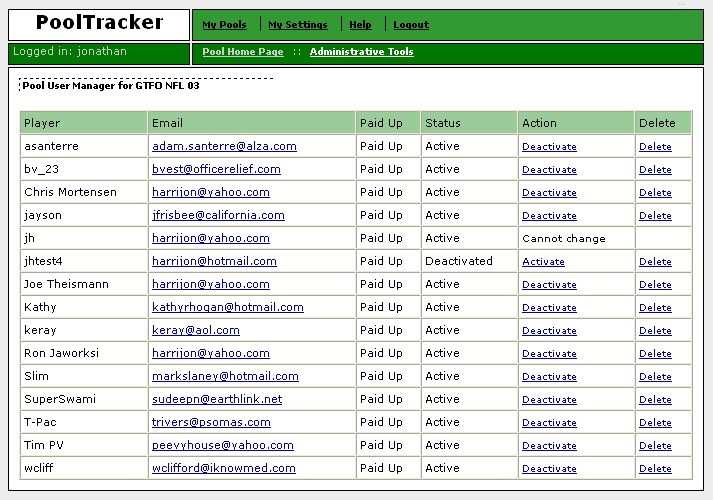This screenshot has height=500, width=713.
Task: Open Administrative Tools link
Action: (x=362, y=52)
